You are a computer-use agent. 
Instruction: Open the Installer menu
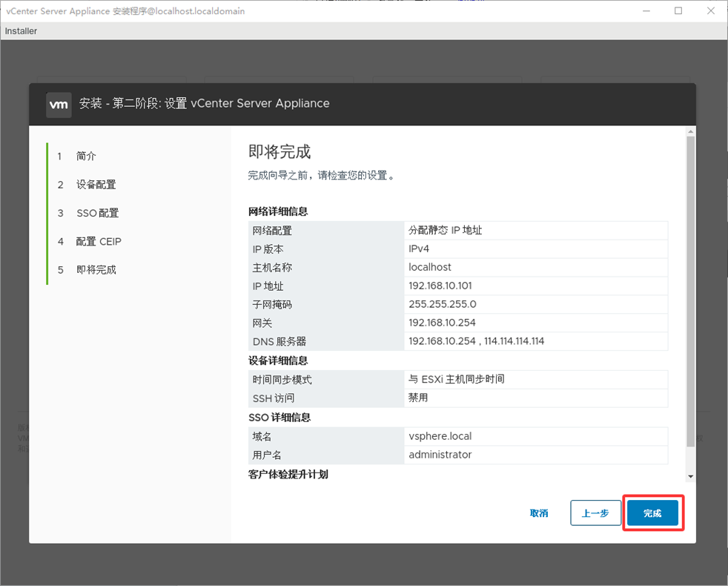point(21,31)
